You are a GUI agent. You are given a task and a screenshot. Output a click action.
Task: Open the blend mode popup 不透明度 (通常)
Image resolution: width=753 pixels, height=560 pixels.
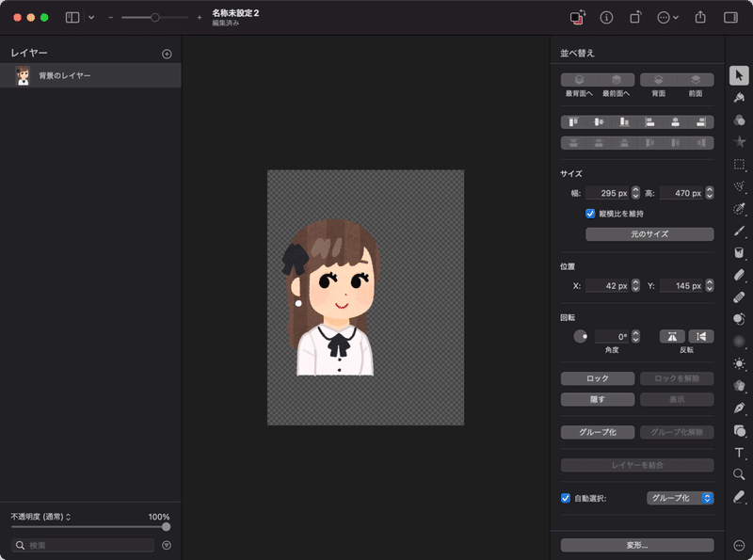(40, 517)
